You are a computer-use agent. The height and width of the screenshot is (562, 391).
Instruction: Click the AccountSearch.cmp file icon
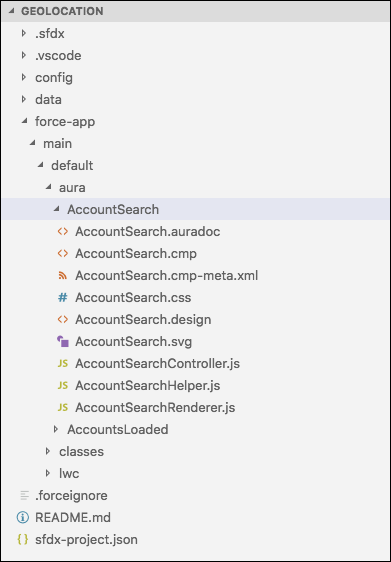click(x=63, y=253)
